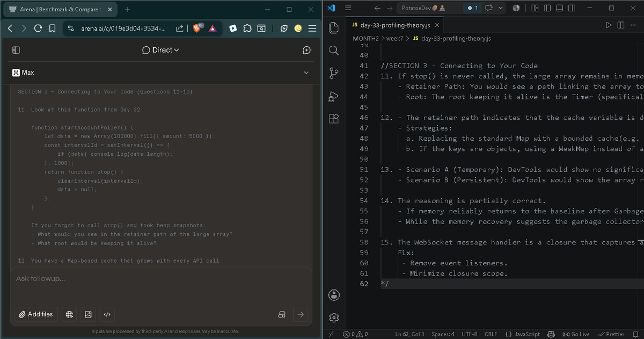Open the Extensions view
Viewport: 644px width, 339px height.
pos(333,119)
